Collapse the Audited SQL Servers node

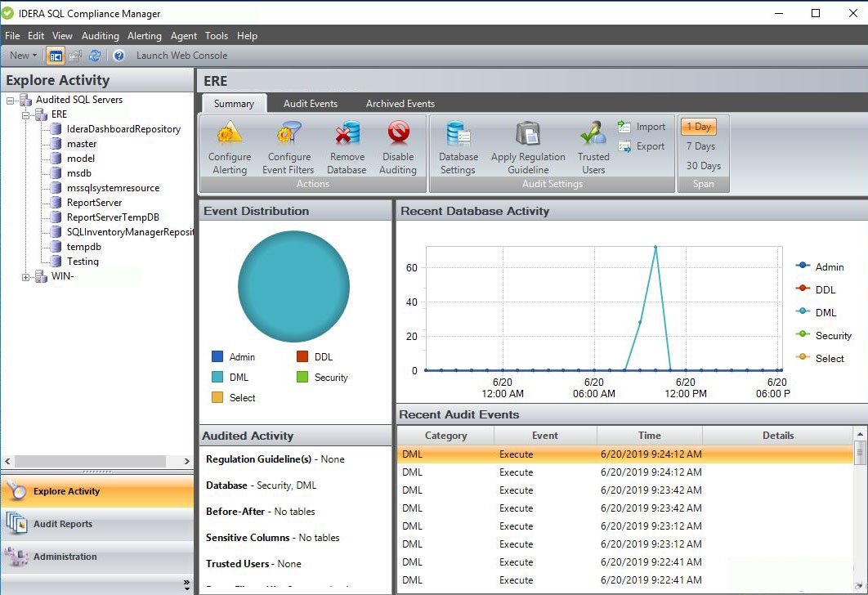pyautogui.click(x=10, y=101)
